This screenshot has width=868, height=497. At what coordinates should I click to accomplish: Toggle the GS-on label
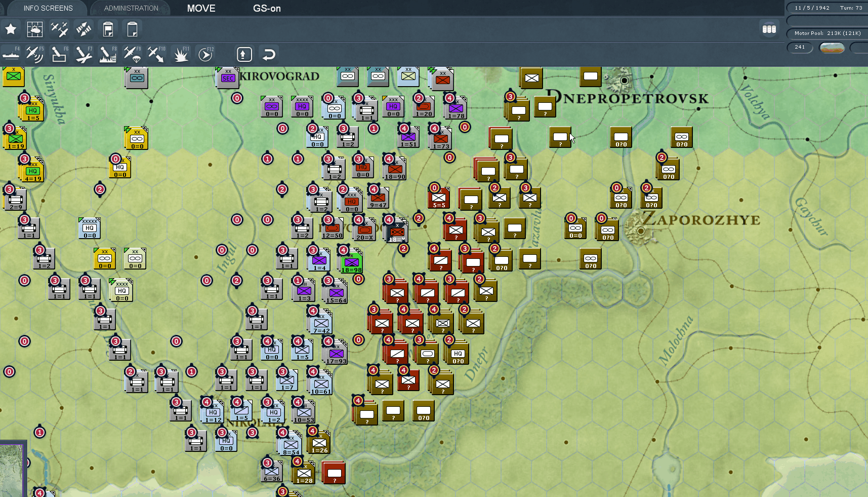(267, 8)
